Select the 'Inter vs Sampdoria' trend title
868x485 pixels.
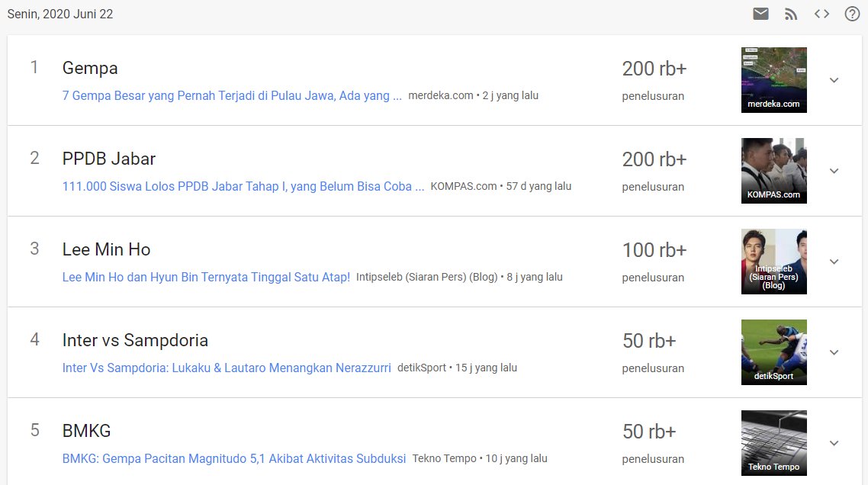tap(135, 341)
